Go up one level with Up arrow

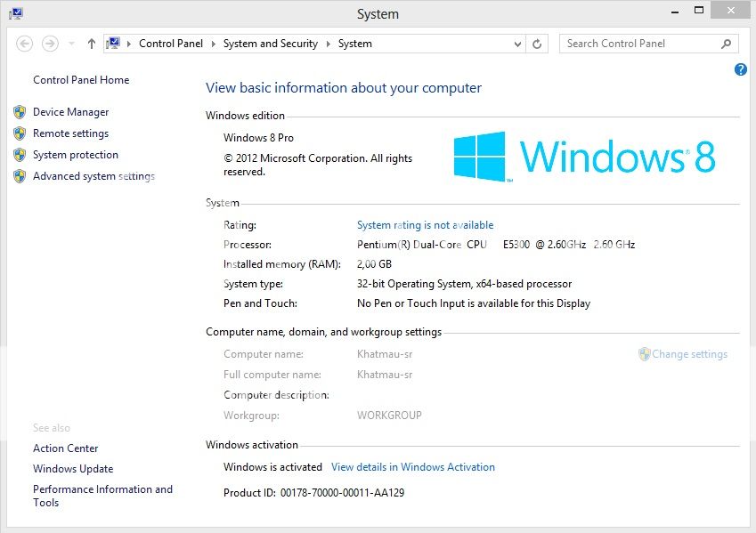(x=92, y=44)
